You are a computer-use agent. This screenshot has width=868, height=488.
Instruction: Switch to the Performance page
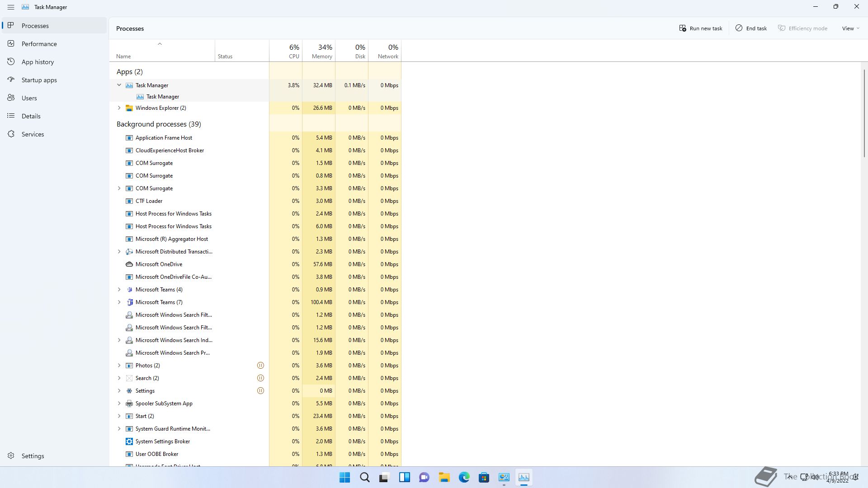click(54, 43)
